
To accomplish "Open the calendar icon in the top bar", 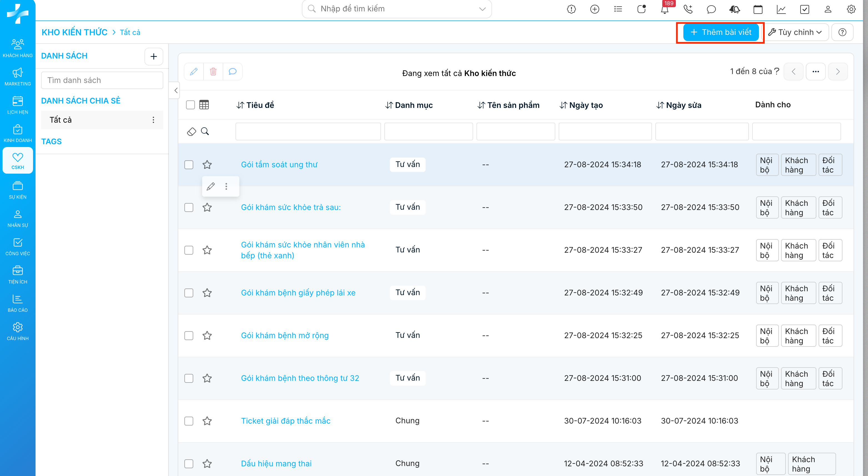I will (758, 9).
